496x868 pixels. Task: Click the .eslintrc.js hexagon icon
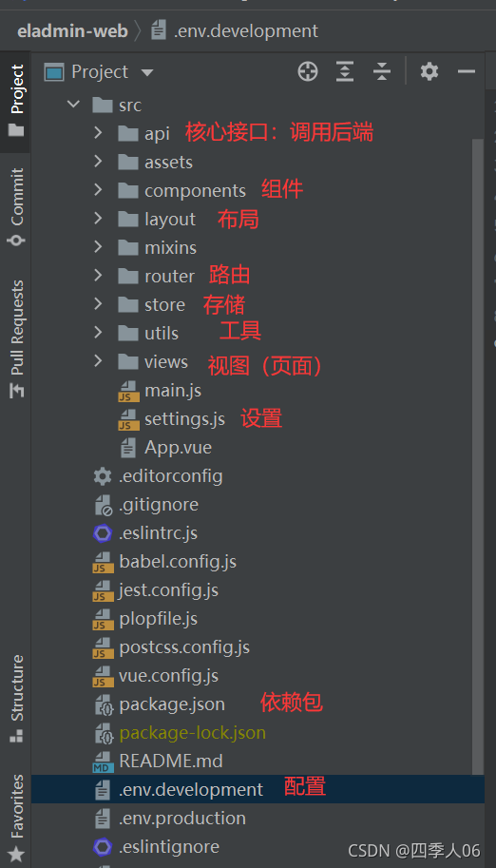pos(103,533)
